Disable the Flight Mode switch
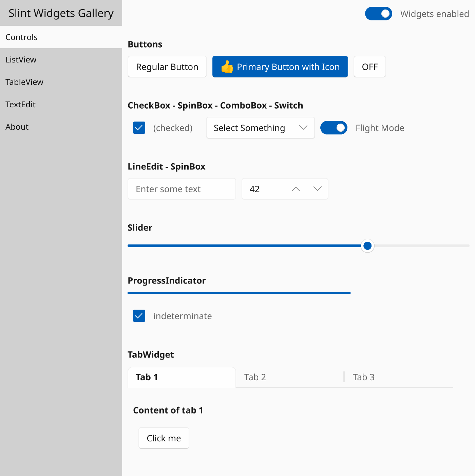 pyautogui.click(x=334, y=128)
